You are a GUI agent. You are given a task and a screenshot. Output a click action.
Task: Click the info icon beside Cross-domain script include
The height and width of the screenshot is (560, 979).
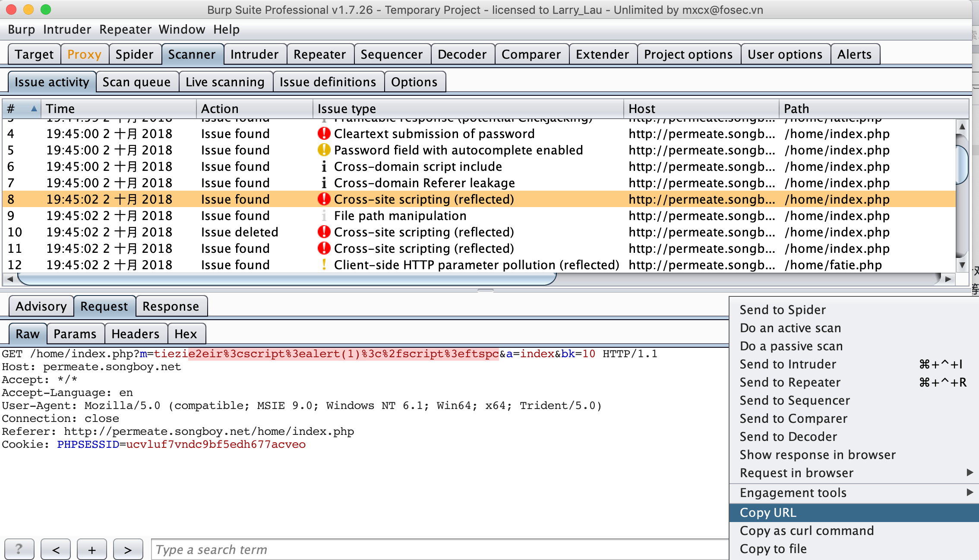[x=324, y=167]
